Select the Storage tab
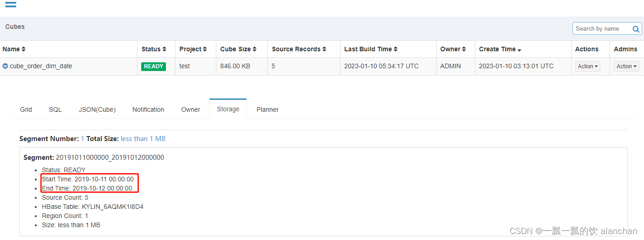 (228, 109)
